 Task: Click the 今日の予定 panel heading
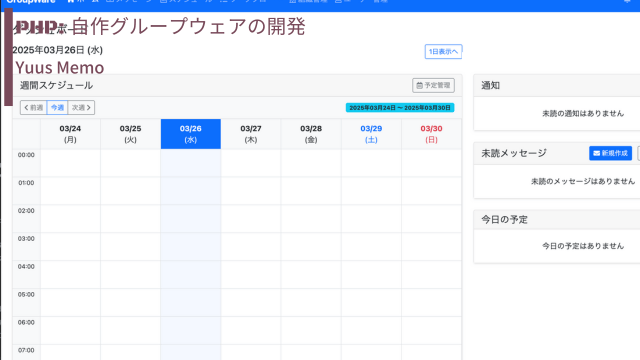point(504,220)
